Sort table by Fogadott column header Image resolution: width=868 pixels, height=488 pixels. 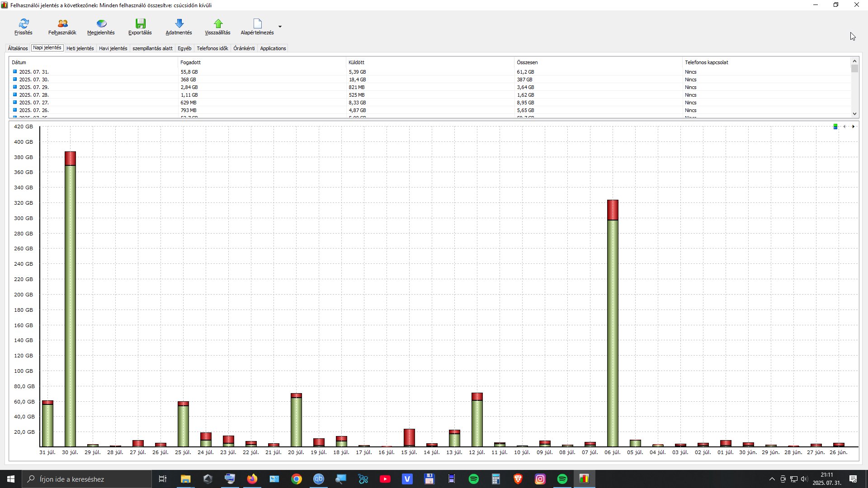pos(190,62)
